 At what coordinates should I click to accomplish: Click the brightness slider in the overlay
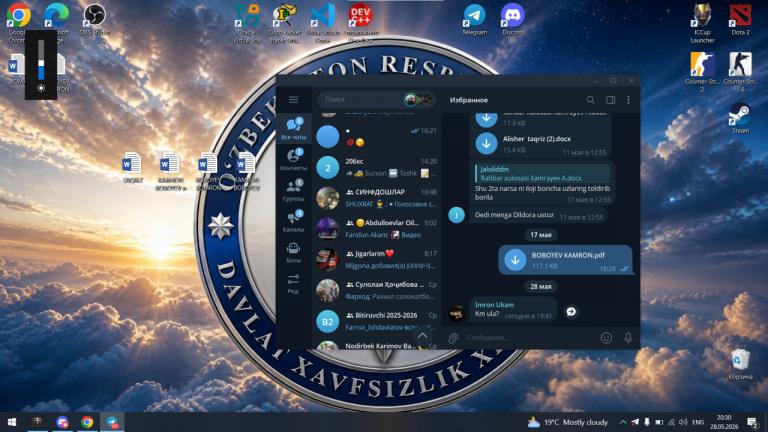41,59
